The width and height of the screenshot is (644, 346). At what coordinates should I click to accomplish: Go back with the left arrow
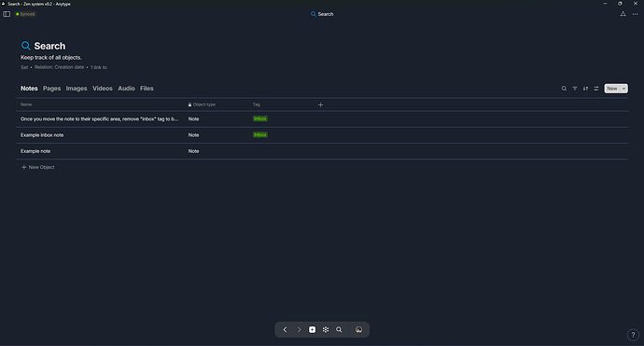click(285, 329)
